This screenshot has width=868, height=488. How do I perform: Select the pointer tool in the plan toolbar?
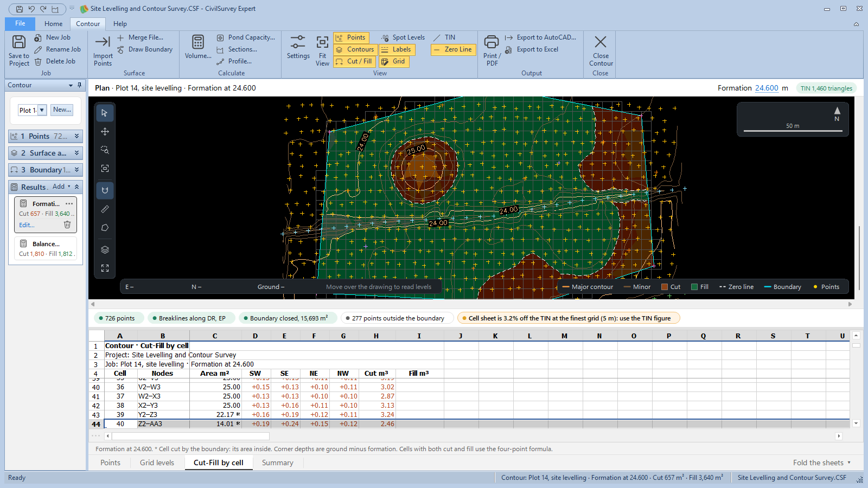click(x=105, y=113)
